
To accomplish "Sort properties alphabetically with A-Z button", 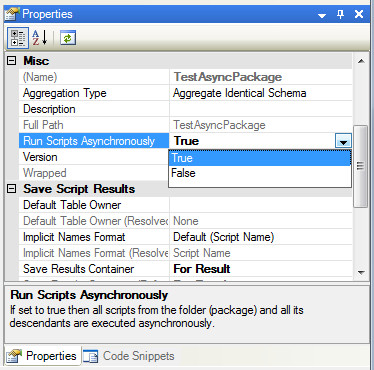I will click(x=39, y=38).
